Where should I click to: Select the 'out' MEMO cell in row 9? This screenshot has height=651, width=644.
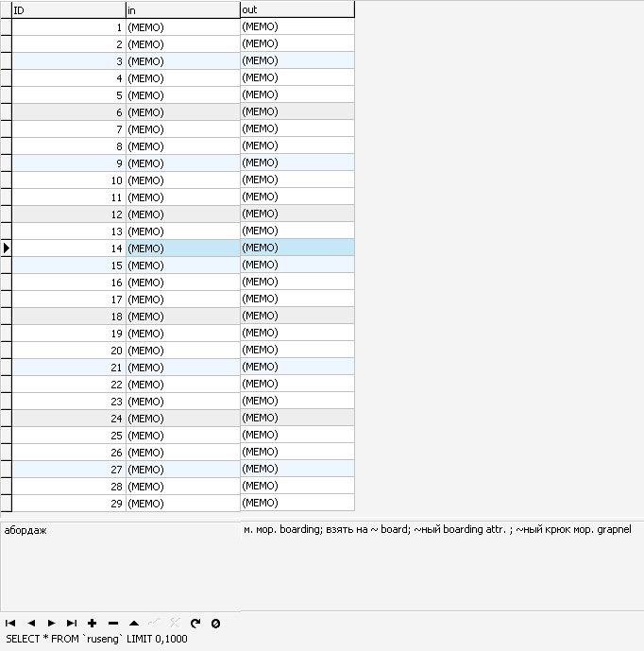(297, 163)
